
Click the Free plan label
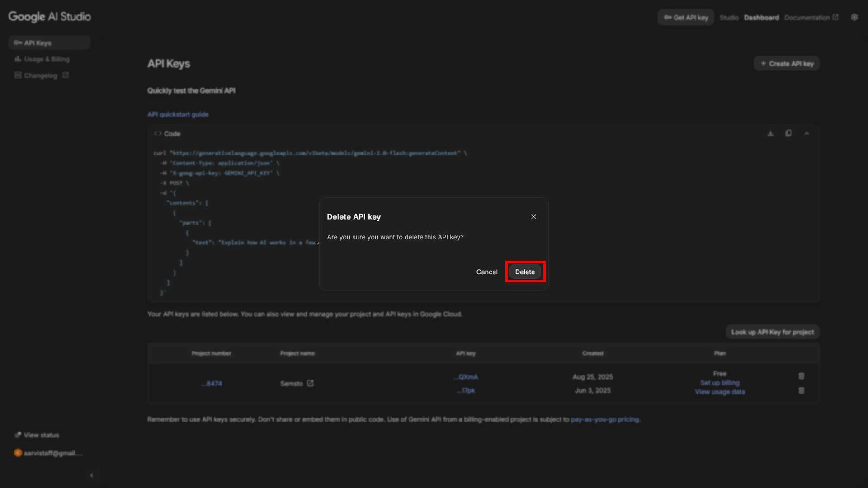pyautogui.click(x=720, y=373)
